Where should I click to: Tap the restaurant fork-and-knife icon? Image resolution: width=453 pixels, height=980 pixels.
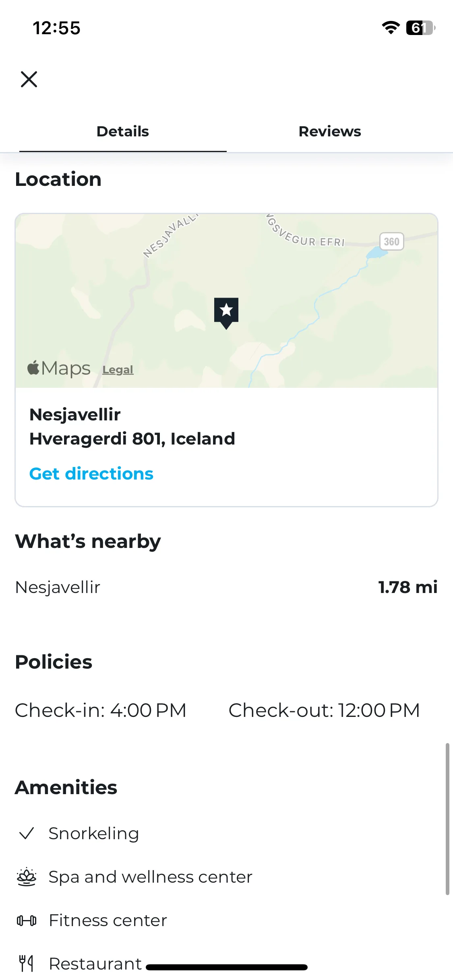[27, 964]
